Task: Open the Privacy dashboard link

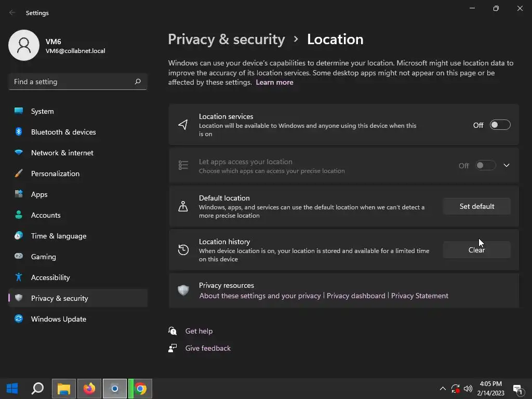Action: [356, 296]
